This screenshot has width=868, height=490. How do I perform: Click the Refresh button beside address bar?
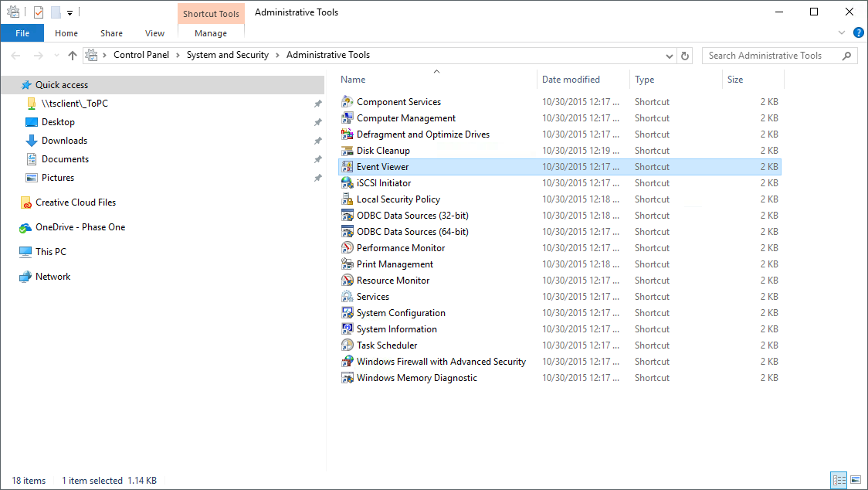click(x=685, y=56)
